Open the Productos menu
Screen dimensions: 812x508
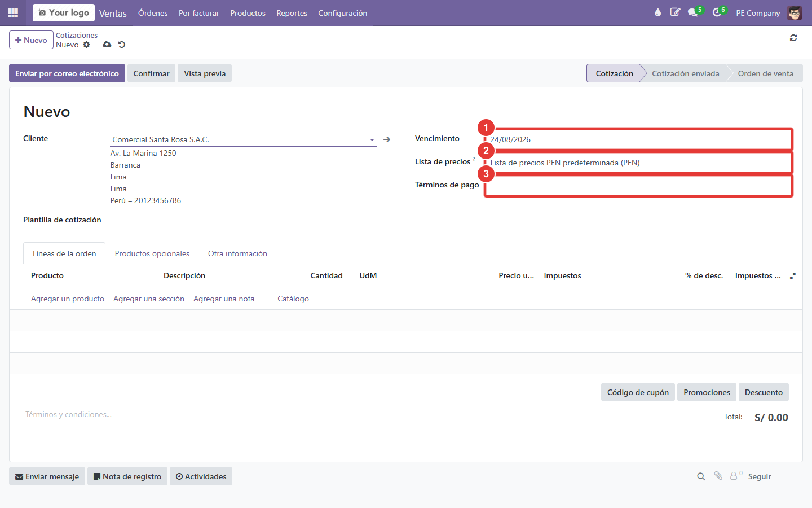pos(248,13)
